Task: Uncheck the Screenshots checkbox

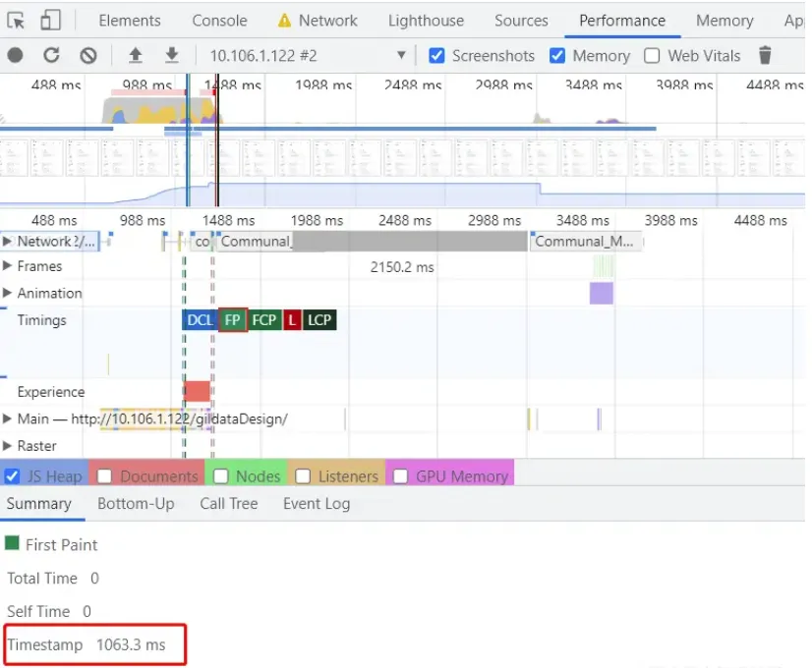Action: (437, 56)
